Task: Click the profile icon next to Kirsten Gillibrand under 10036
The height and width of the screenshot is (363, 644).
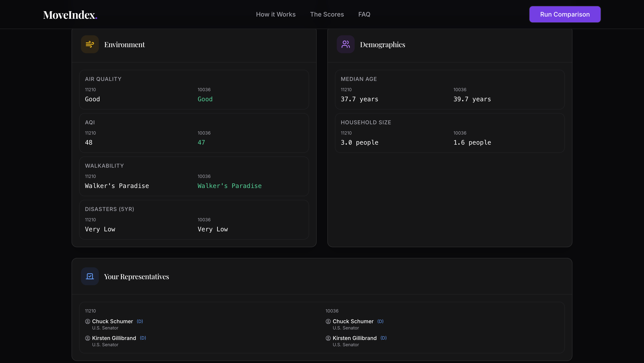Action: pyautogui.click(x=328, y=338)
